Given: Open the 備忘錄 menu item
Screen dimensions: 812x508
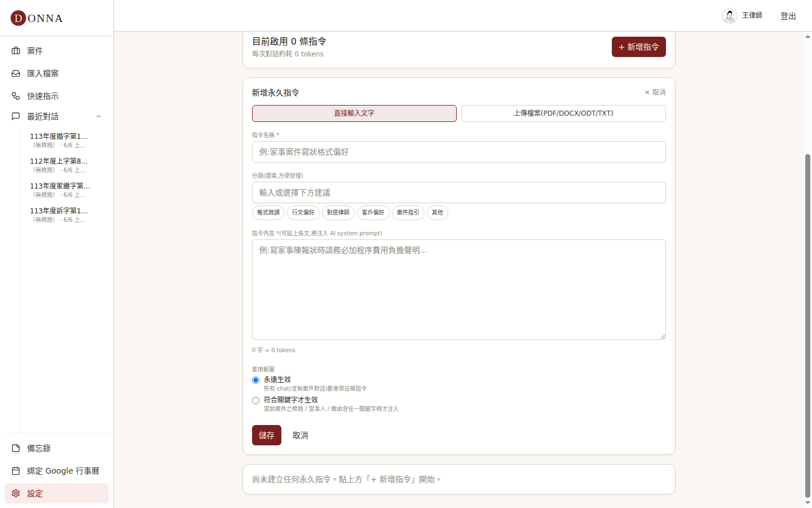Looking at the screenshot, I should [x=56, y=448].
